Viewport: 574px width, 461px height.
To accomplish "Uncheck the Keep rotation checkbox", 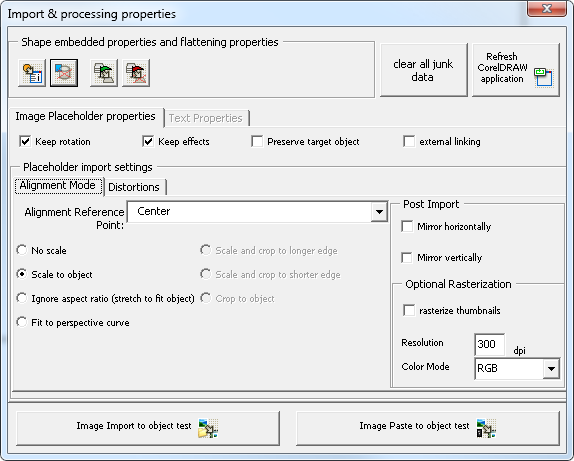I will click(x=25, y=141).
